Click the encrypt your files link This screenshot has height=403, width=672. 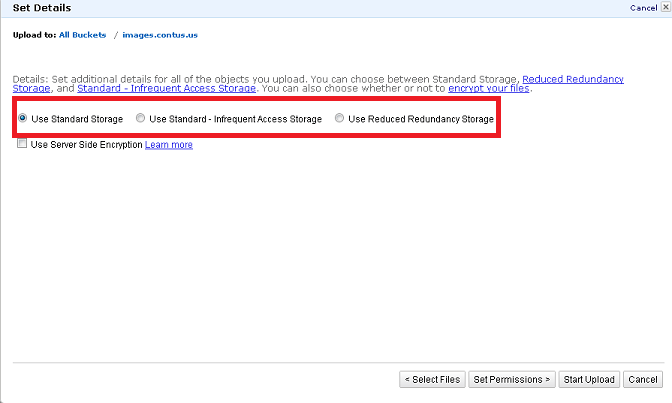[489, 88]
